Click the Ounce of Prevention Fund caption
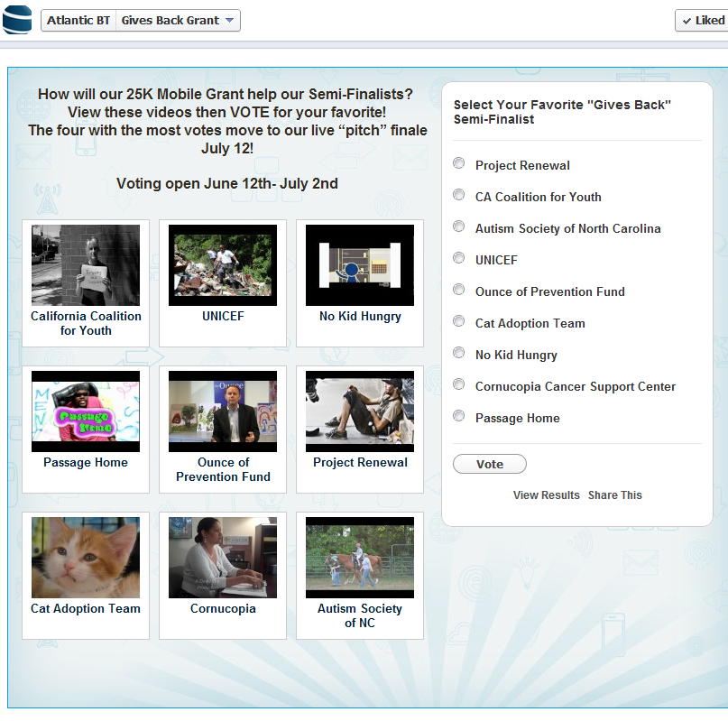This screenshot has height=721, width=728. coord(223,469)
